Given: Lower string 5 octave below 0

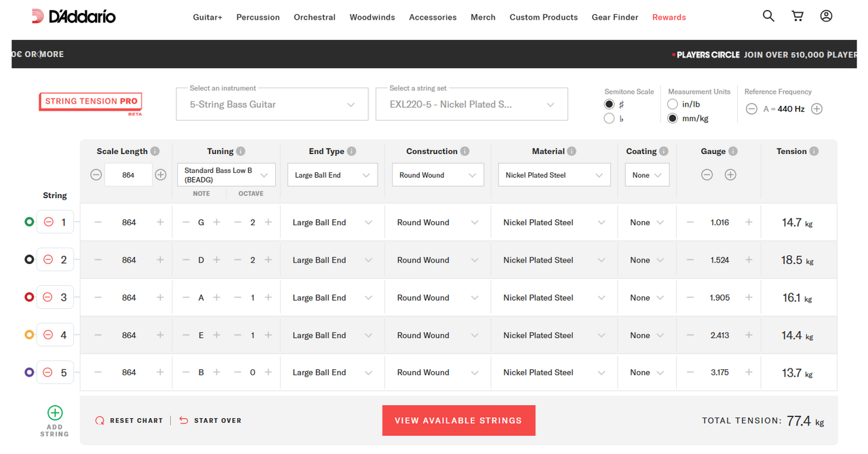Looking at the screenshot, I should [x=237, y=373].
